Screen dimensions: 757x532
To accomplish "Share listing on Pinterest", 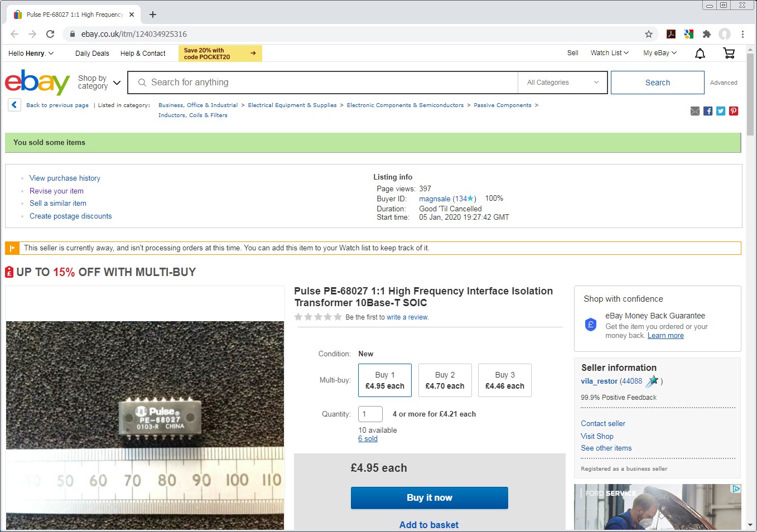I will pos(734,111).
